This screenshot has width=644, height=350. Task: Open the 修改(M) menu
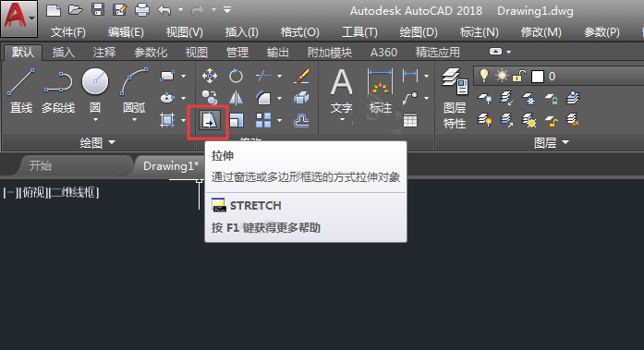tap(541, 32)
